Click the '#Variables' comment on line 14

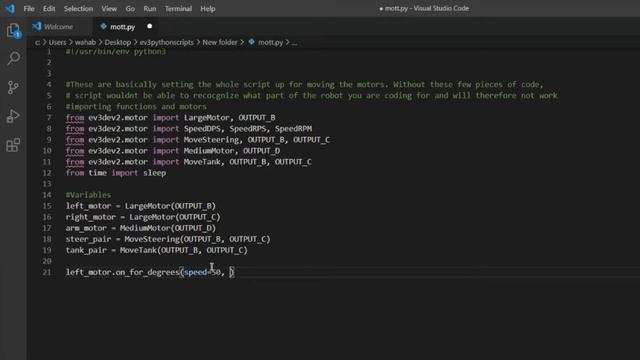click(x=88, y=195)
